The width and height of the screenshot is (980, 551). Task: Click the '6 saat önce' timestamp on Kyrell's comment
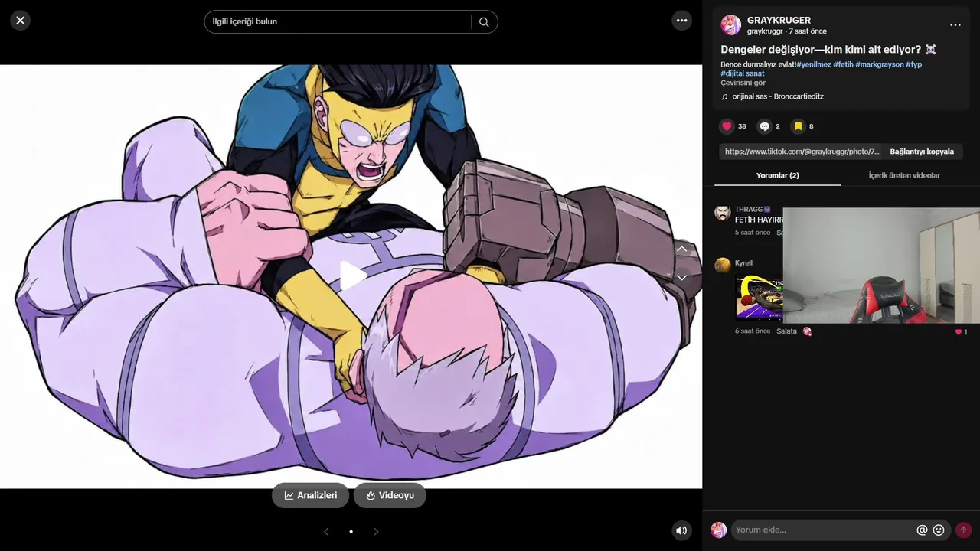pyautogui.click(x=753, y=331)
